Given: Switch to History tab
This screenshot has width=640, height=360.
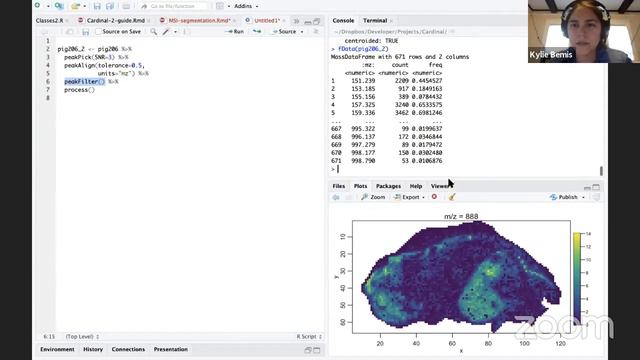Looking at the screenshot, I should (93, 349).
